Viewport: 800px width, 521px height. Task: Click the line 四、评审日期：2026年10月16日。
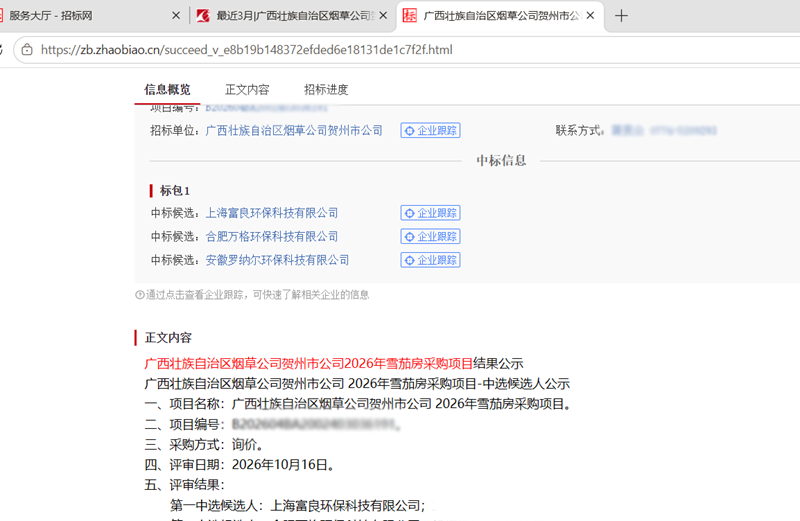click(241, 465)
